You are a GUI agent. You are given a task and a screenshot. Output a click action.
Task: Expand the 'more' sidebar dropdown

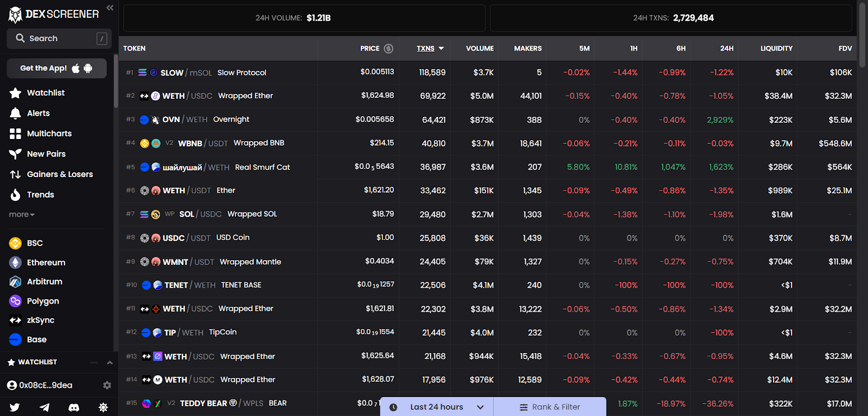tap(22, 215)
